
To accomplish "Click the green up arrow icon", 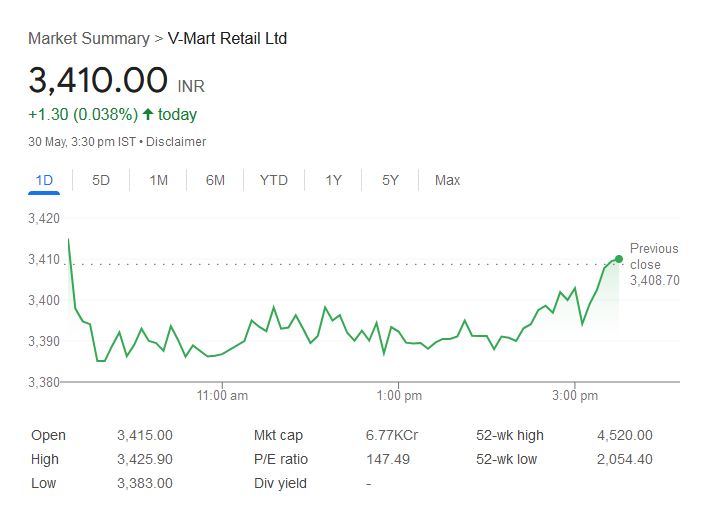I will click(x=148, y=114).
